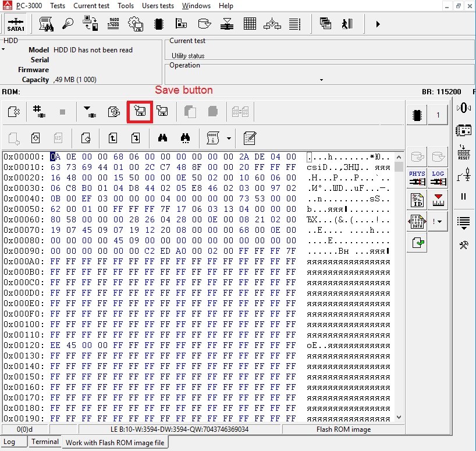Click the highlighted Save ROM button
This screenshot has height=451, width=476.
click(x=140, y=112)
